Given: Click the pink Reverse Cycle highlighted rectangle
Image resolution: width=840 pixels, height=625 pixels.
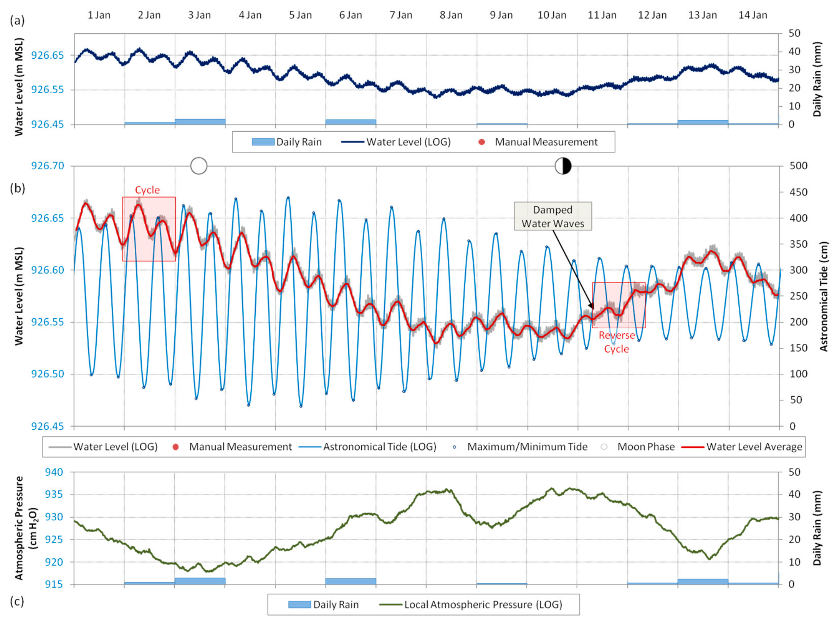Looking at the screenshot, I should click(x=619, y=305).
